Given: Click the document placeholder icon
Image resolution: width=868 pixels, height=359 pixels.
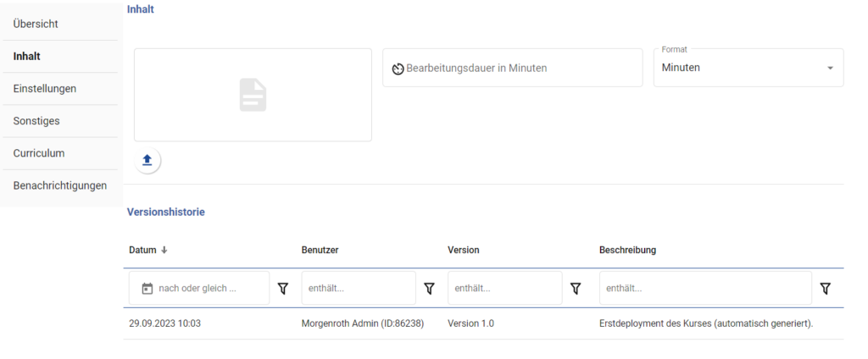Looking at the screenshot, I should coord(253,95).
